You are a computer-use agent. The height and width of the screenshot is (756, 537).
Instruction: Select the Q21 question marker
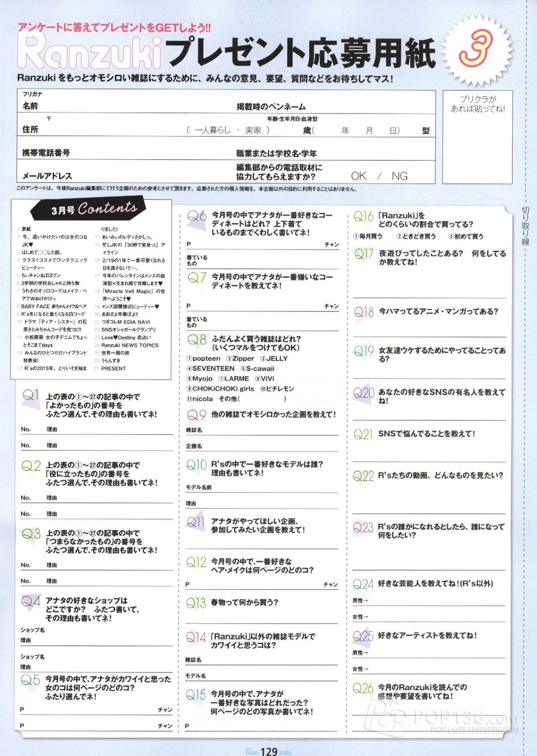(363, 434)
